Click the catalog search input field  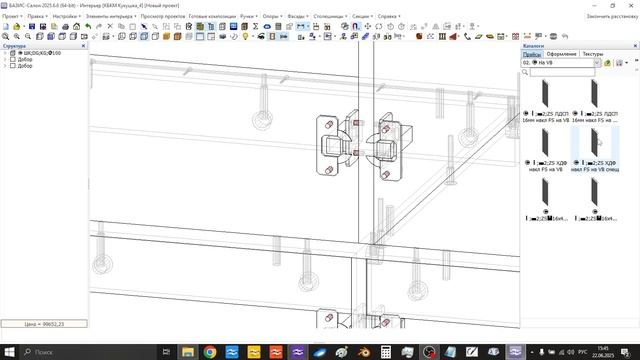[x=562, y=73]
